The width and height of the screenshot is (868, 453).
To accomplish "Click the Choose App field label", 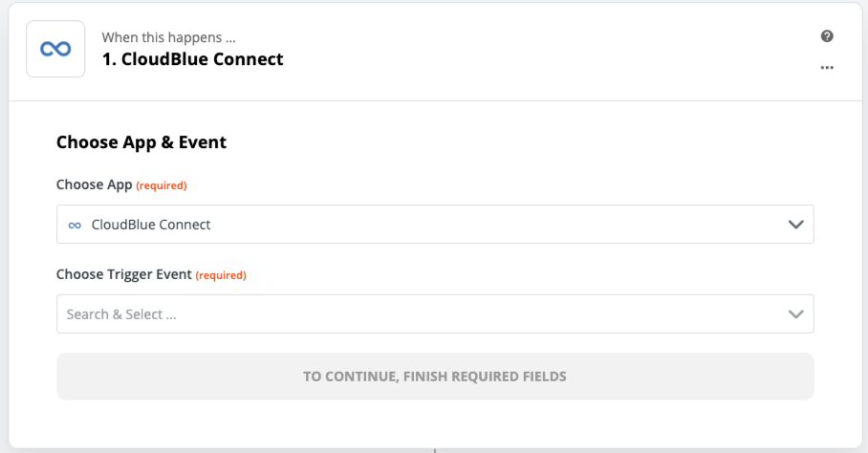I will pyautogui.click(x=94, y=184).
